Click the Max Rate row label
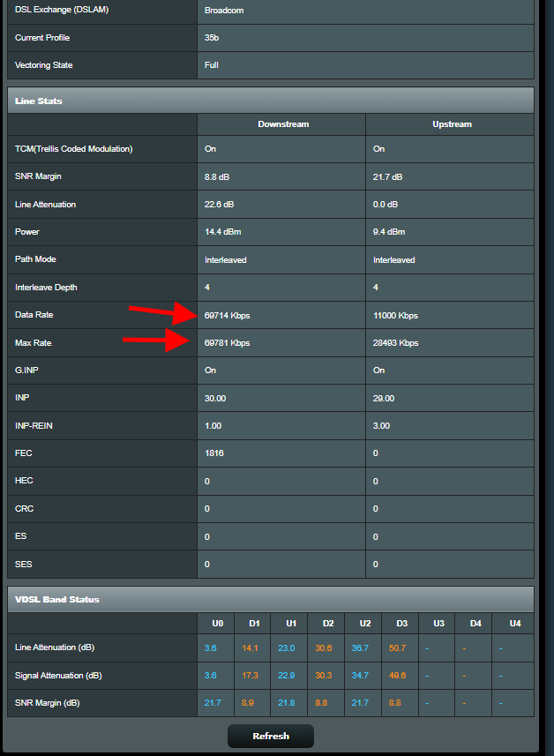The width and height of the screenshot is (554, 756). point(33,343)
